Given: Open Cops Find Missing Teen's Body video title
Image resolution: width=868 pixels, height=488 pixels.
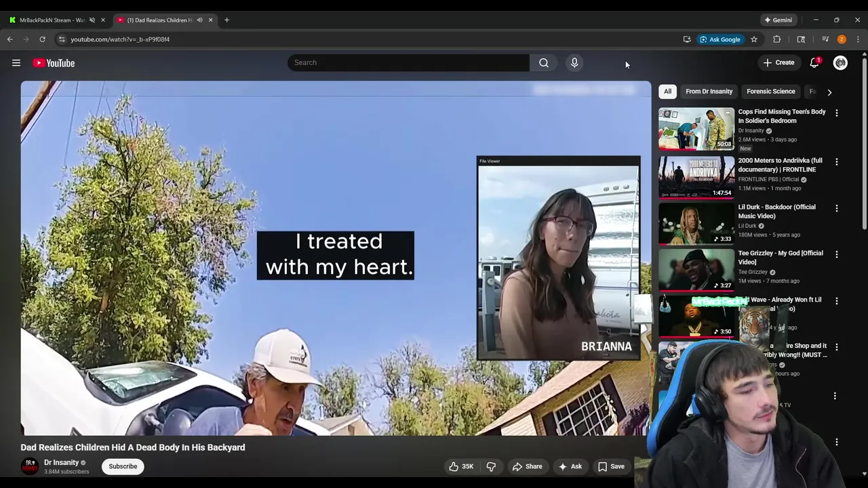Looking at the screenshot, I should 782,116.
